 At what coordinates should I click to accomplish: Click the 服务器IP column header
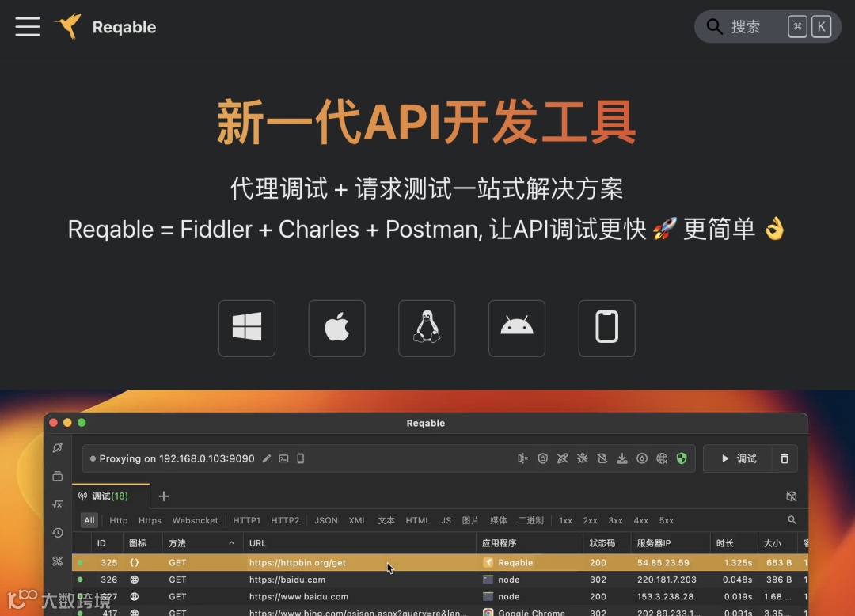(x=654, y=543)
